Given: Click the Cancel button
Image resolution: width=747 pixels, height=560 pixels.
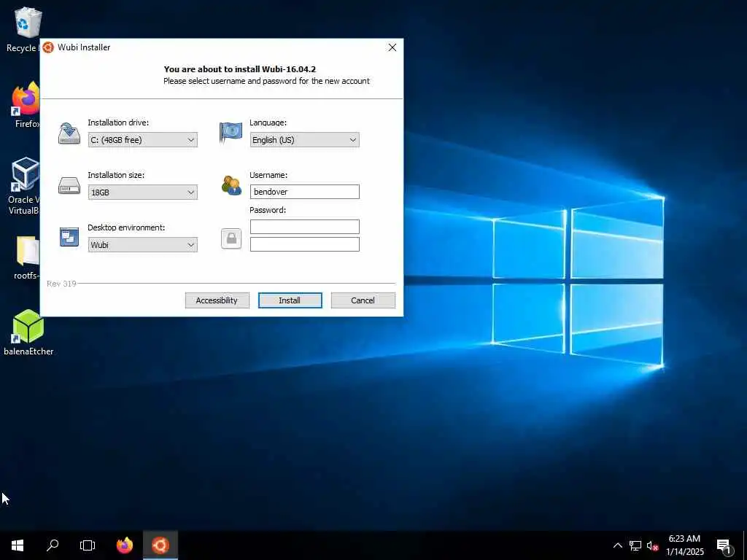Looking at the screenshot, I should point(363,300).
